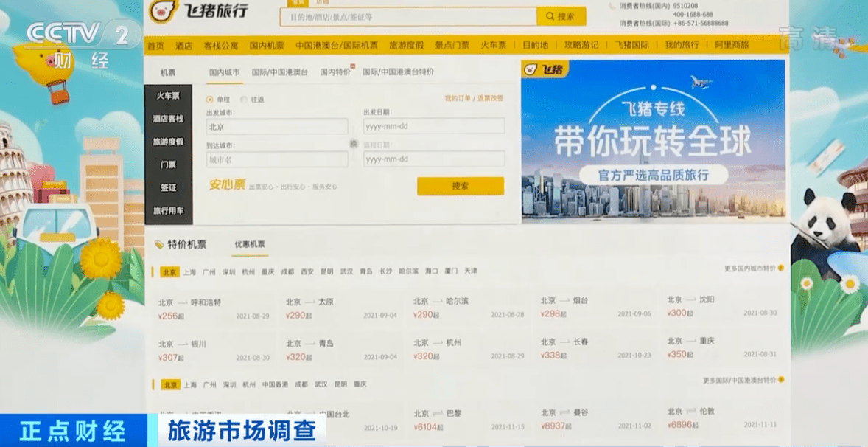Open the 北京 to 呼和浩特 ¥256 deal
Image resolution: width=868 pixels, height=447 pixels.
coord(214,309)
